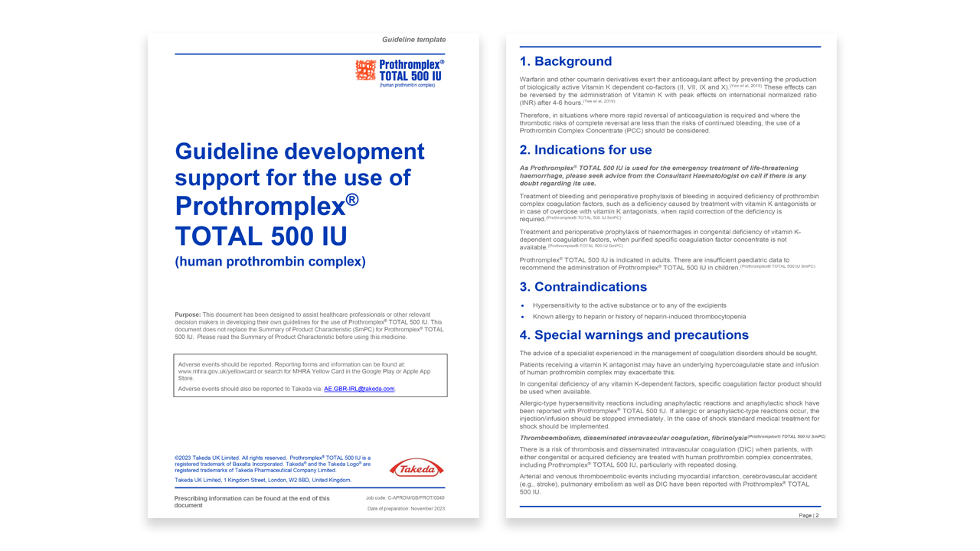
Task: Click the '3. Contraindications' heading
Action: (x=583, y=287)
